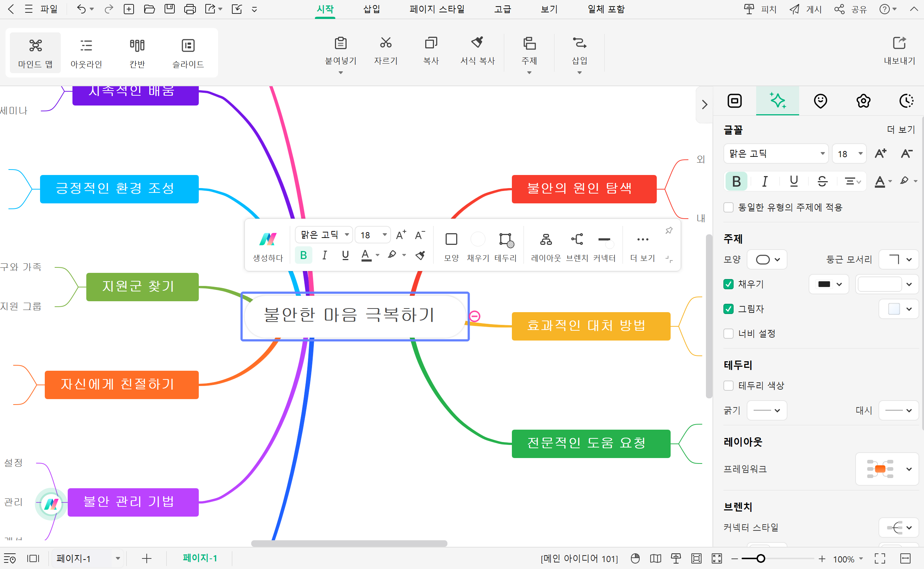924x569 pixels.
Task: Click 커넥터 connector icon in floating toolbar
Action: (604, 247)
